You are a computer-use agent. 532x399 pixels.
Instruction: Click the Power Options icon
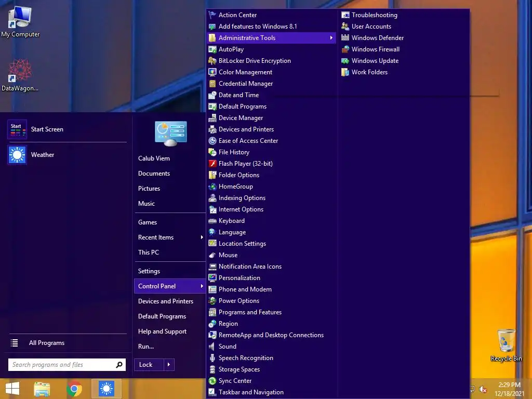(x=212, y=301)
